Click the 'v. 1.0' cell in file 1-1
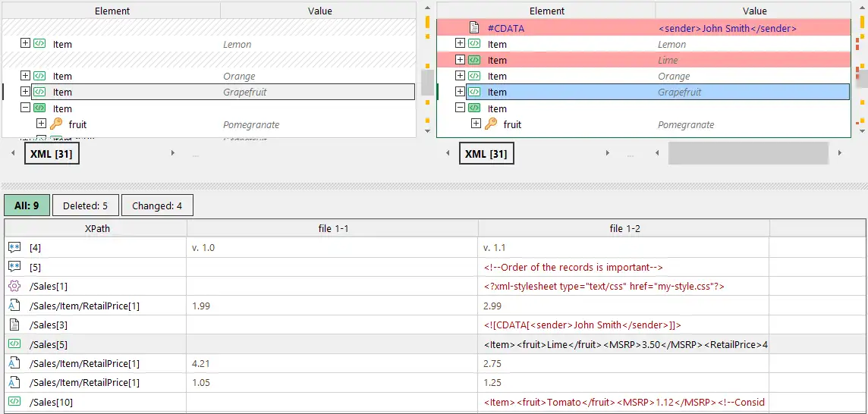Viewport: 868px width, 414px height. [x=332, y=247]
